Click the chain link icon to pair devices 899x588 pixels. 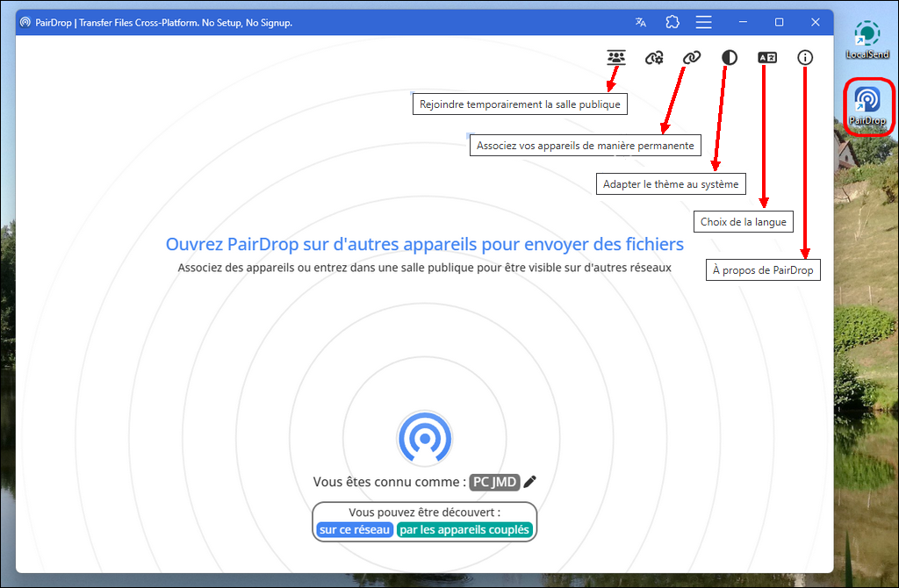(x=692, y=58)
